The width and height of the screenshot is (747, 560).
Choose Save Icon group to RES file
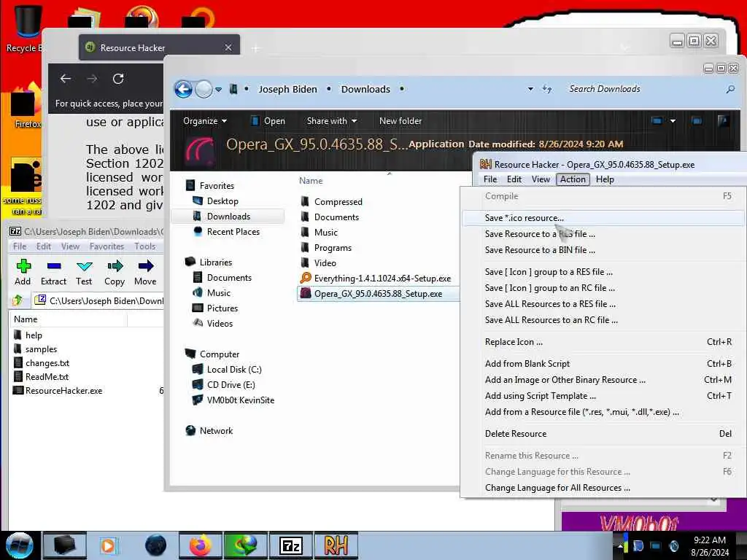602,272
